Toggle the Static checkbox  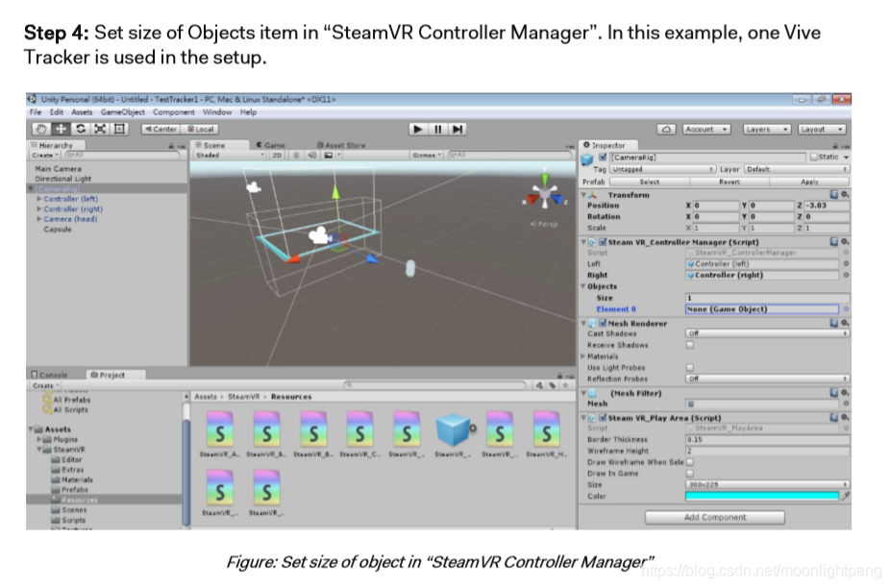814,158
